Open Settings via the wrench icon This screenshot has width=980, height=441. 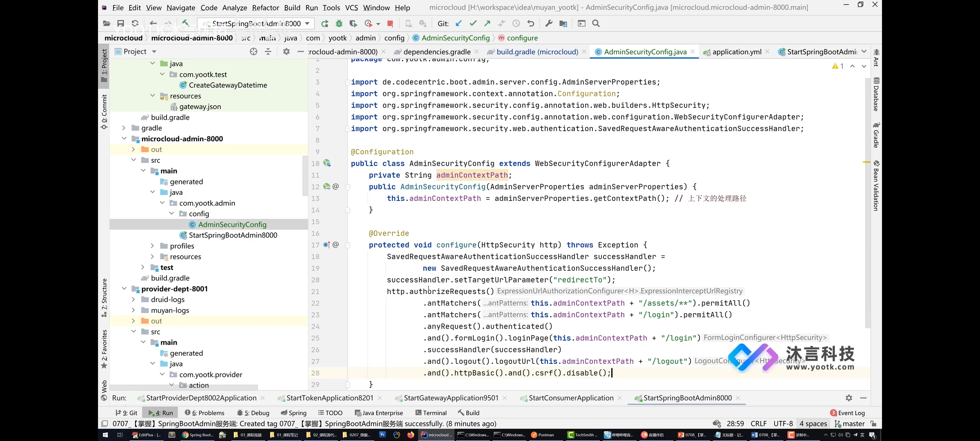pyautogui.click(x=549, y=23)
